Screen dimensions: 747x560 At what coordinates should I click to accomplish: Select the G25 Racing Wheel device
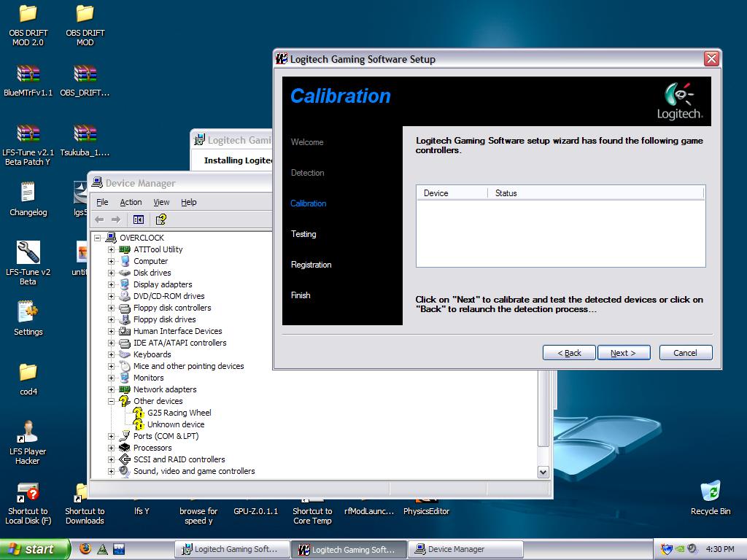pyautogui.click(x=179, y=413)
